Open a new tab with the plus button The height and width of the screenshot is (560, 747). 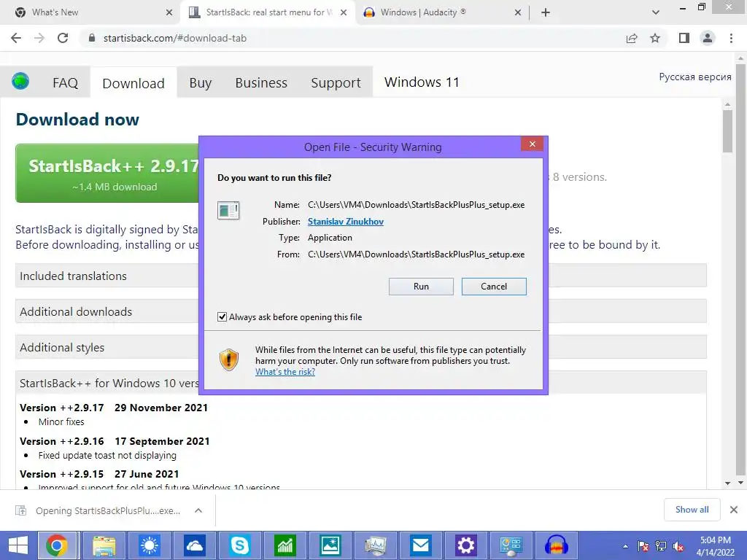(546, 12)
